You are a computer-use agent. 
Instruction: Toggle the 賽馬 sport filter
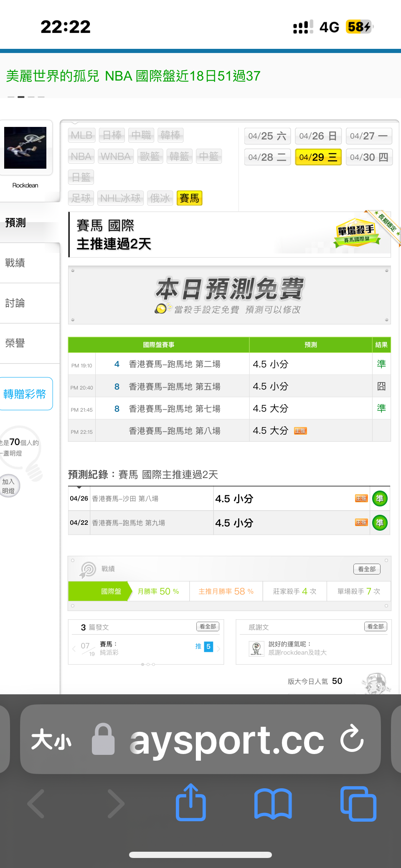coord(189,198)
